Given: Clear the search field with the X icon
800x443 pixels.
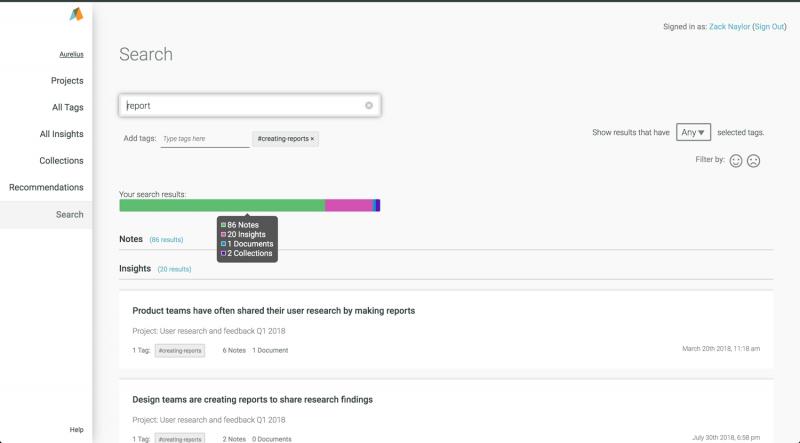Looking at the screenshot, I should click(369, 106).
